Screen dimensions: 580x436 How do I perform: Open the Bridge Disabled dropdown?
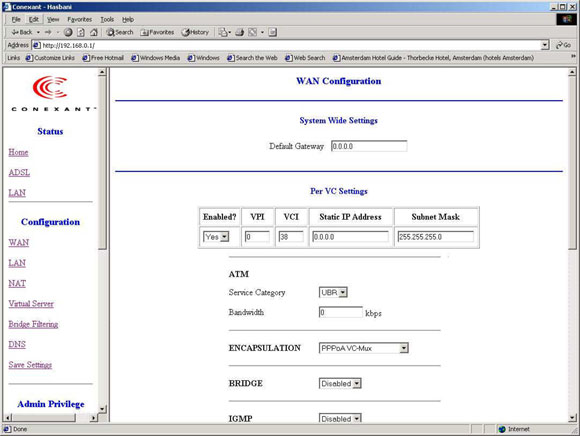click(340, 383)
